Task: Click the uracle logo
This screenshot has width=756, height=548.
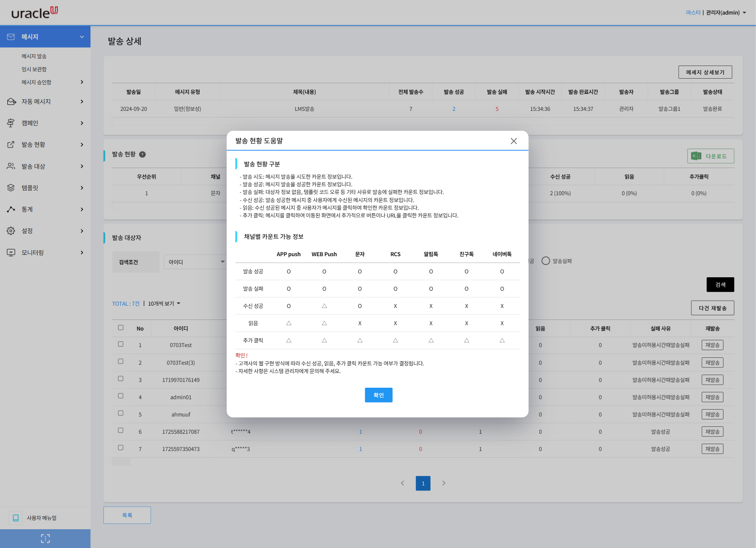Action: click(34, 12)
